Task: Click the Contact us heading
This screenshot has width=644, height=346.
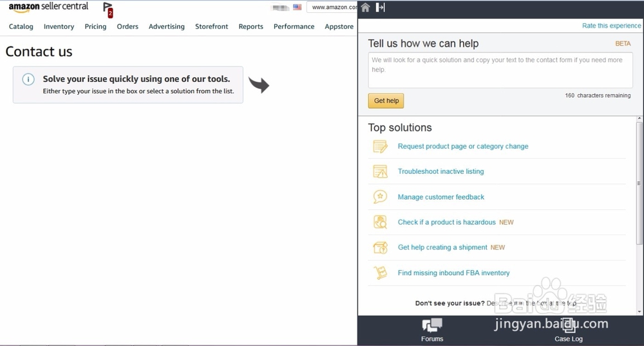Action: tap(39, 52)
